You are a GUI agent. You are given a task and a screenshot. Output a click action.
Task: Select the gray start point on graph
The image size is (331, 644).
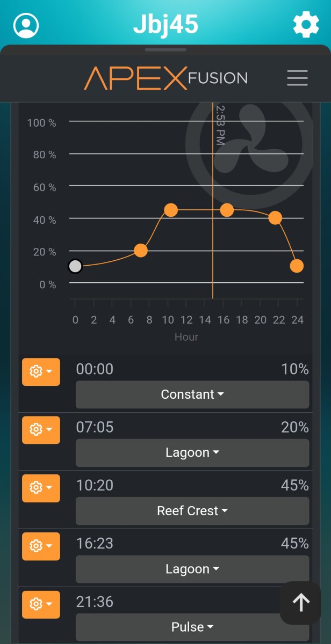click(75, 266)
